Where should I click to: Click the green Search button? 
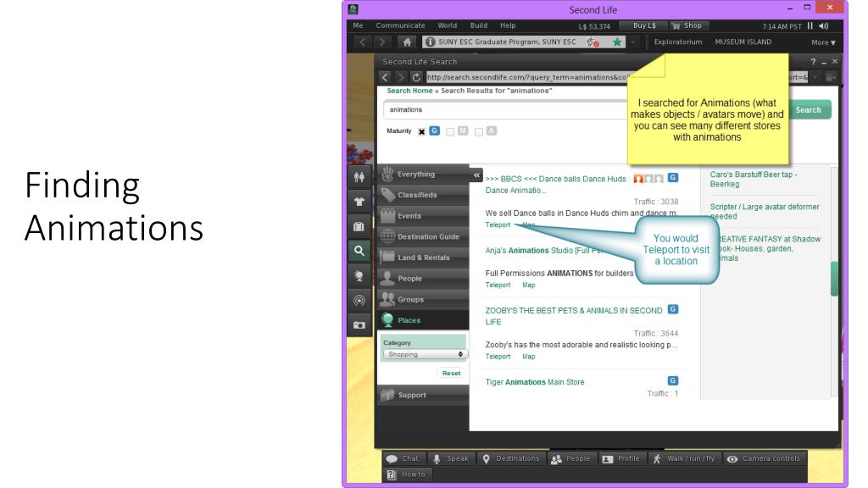point(808,109)
